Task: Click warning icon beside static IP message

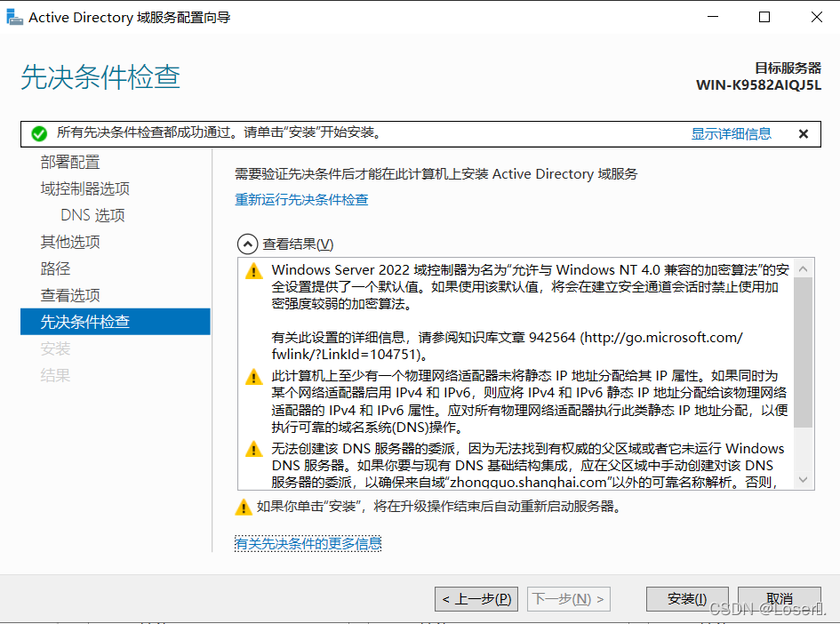Action: tap(254, 377)
